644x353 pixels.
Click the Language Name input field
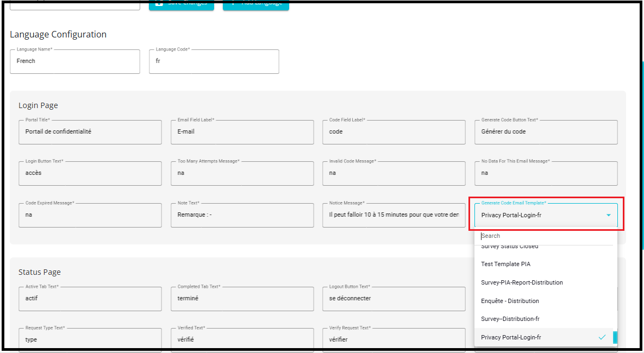(75, 61)
